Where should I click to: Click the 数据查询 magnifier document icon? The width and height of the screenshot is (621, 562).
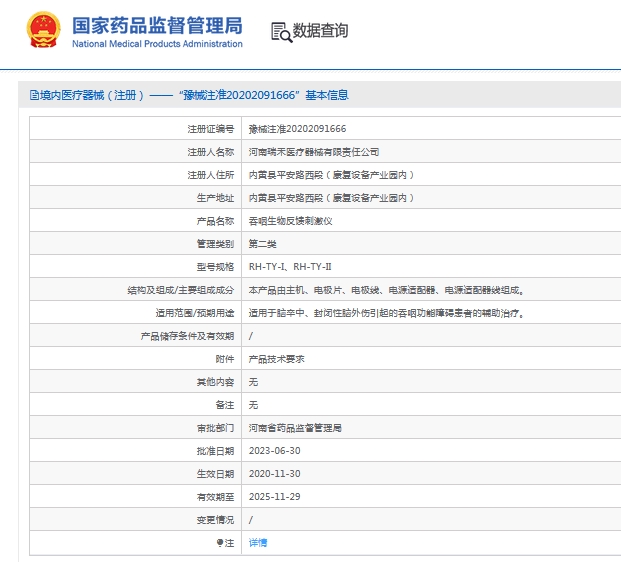coord(282,32)
